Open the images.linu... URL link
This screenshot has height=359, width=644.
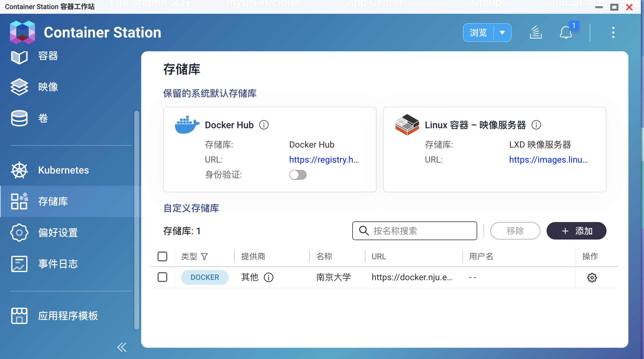pyautogui.click(x=548, y=160)
